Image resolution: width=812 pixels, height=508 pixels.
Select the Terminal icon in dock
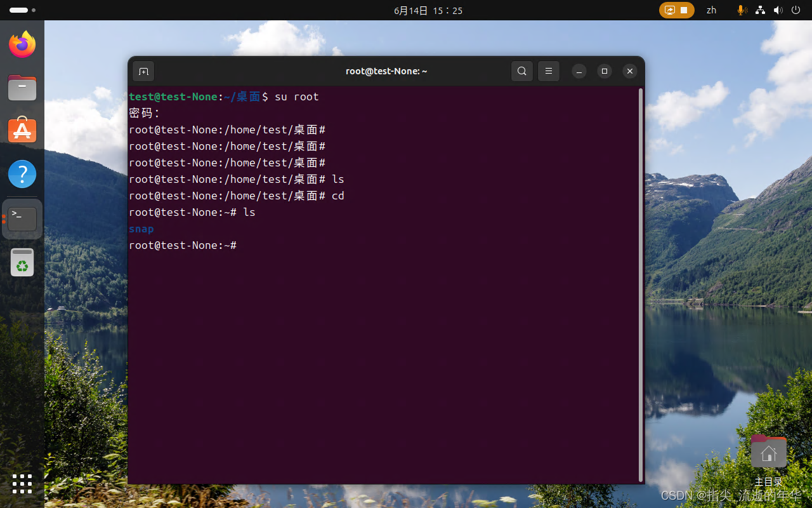click(22, 219)
